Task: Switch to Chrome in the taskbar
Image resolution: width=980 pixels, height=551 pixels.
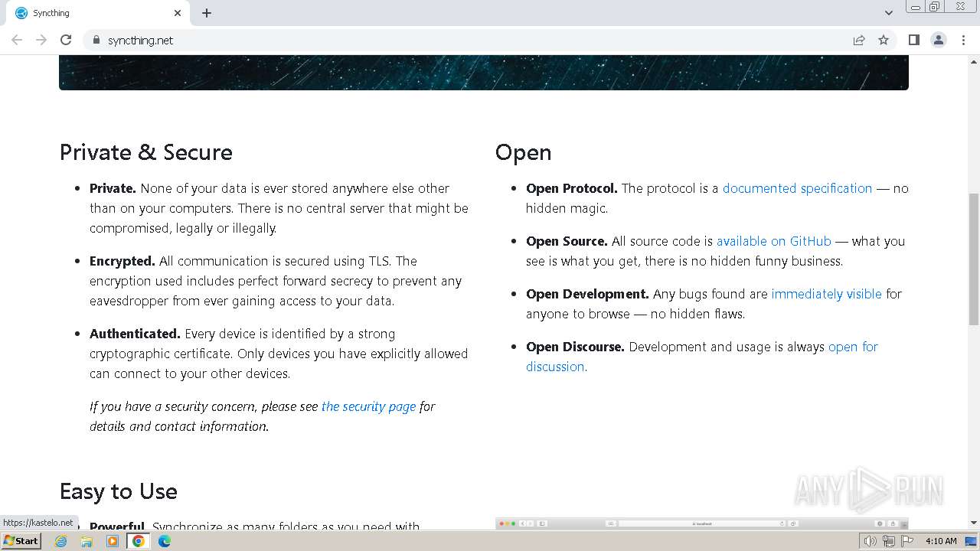Action: pos(139,541)
